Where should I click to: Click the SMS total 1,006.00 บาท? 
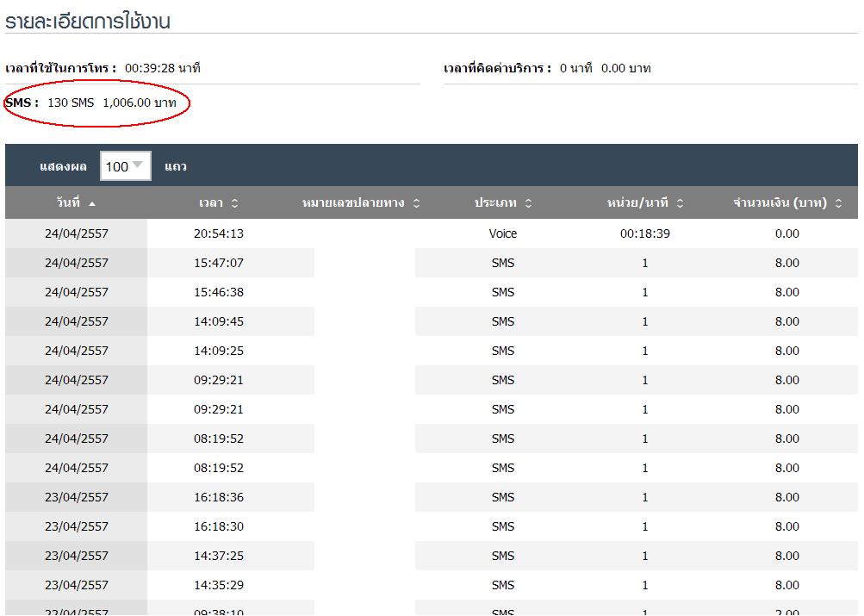tap(140, 103)
